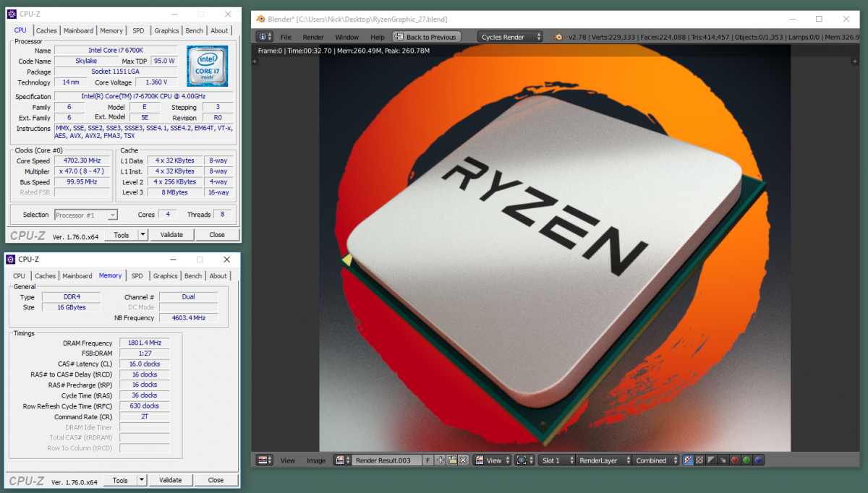This screenshot has height=493, width=868.
Task: Expand the Tools arrow in the Memory tab window
Action: click(x=142, y=480)
